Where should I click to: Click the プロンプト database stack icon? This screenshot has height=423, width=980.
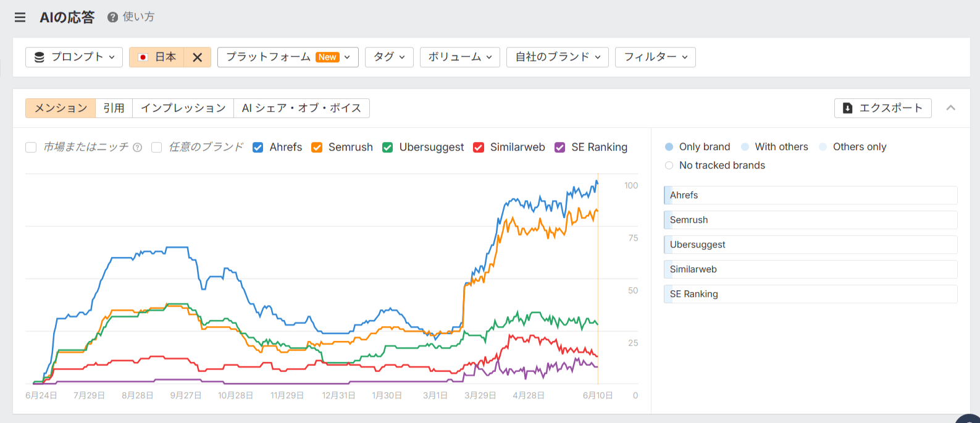(x=40, y=57)
